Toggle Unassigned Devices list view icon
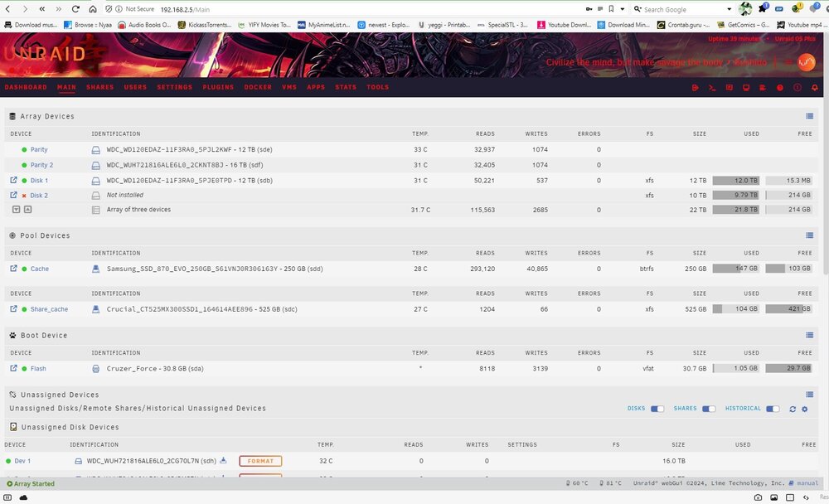Image resolution: width=829 pixels, height=504 pixels. point(809,394)
